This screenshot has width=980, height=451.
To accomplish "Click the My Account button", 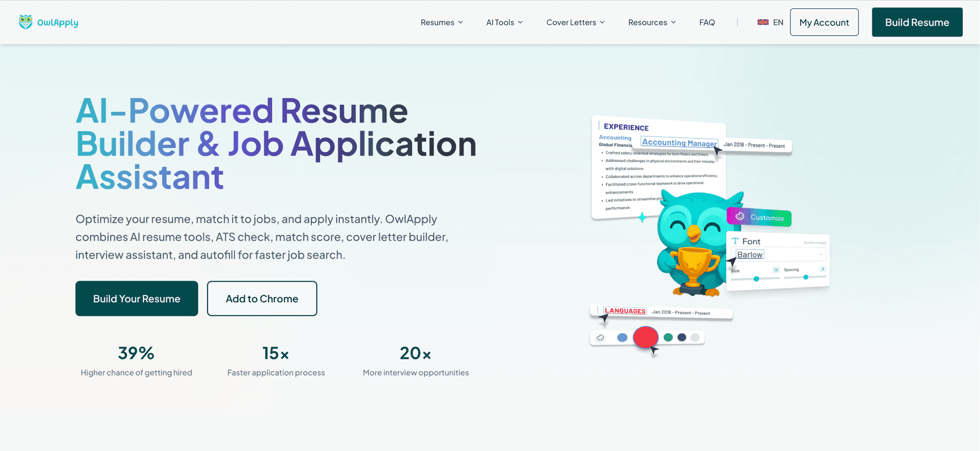I will tap(824, 22).
